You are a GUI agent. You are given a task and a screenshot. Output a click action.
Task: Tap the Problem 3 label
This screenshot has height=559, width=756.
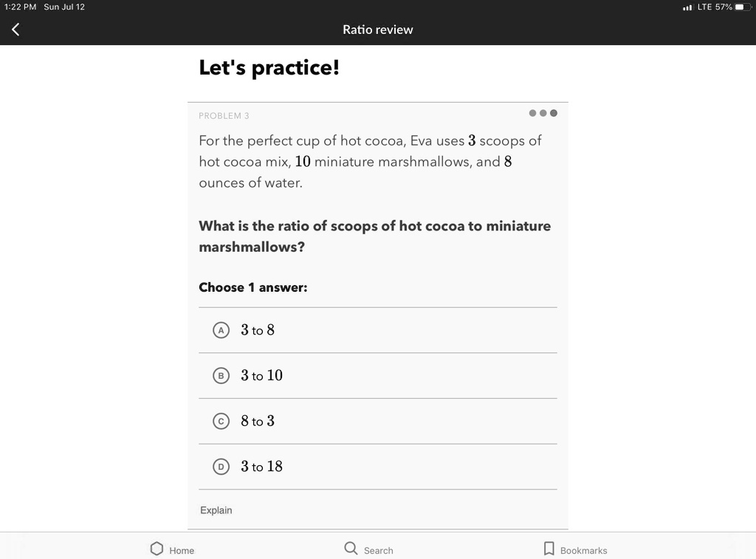point(223,115)
